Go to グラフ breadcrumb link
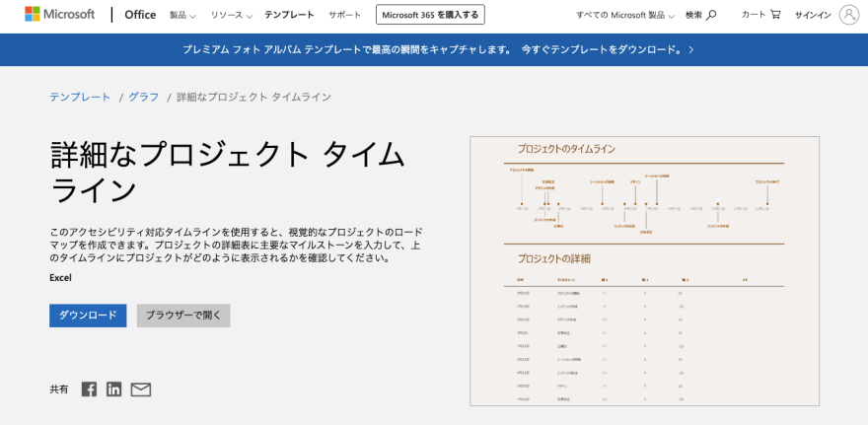The image size is (868, 425). tap(143, 97)
